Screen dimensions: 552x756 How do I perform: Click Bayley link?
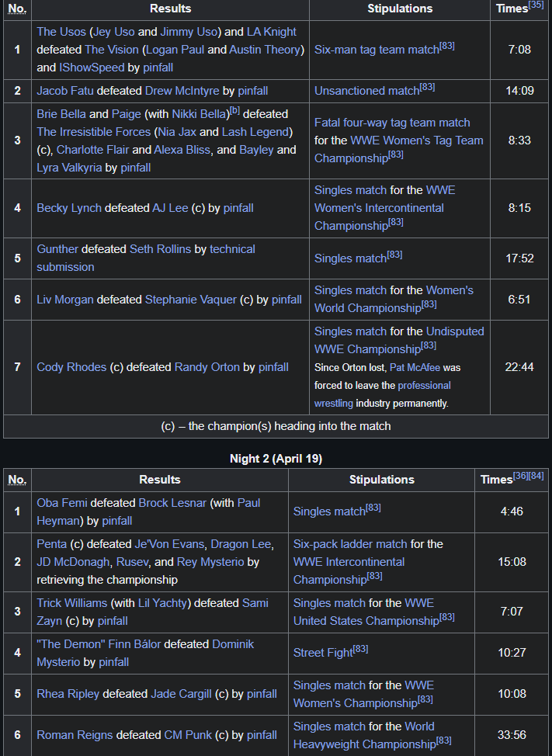tap(256, 150)
